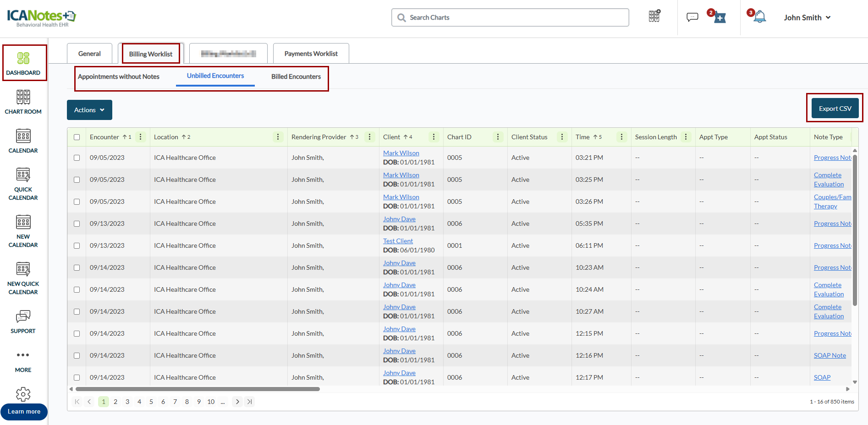
Task: Toggle the select-all header checkbox
Action: click(x=77, y=137)
